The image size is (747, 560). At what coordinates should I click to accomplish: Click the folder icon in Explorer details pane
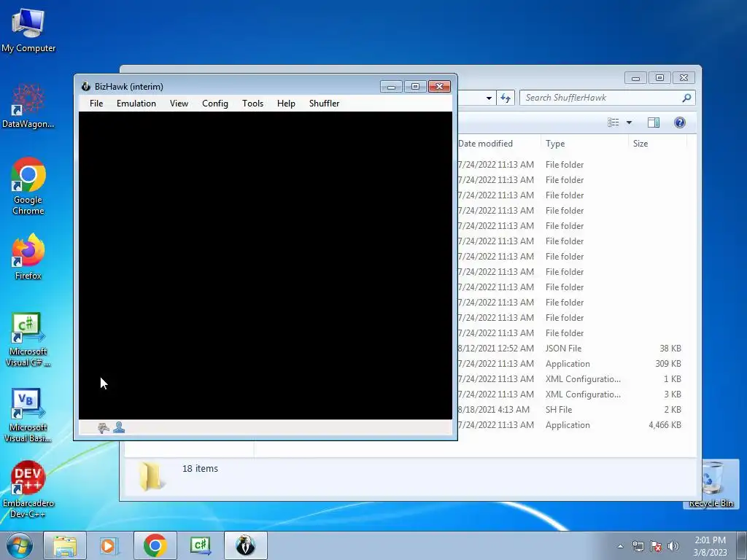pyautogui.click(x=152, y=477)
